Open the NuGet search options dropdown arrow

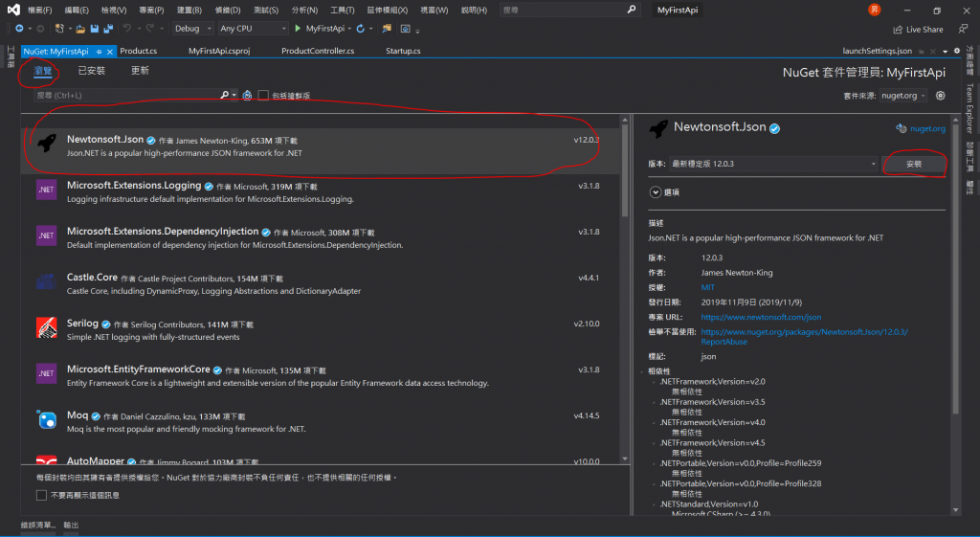[x=234, y=95]
